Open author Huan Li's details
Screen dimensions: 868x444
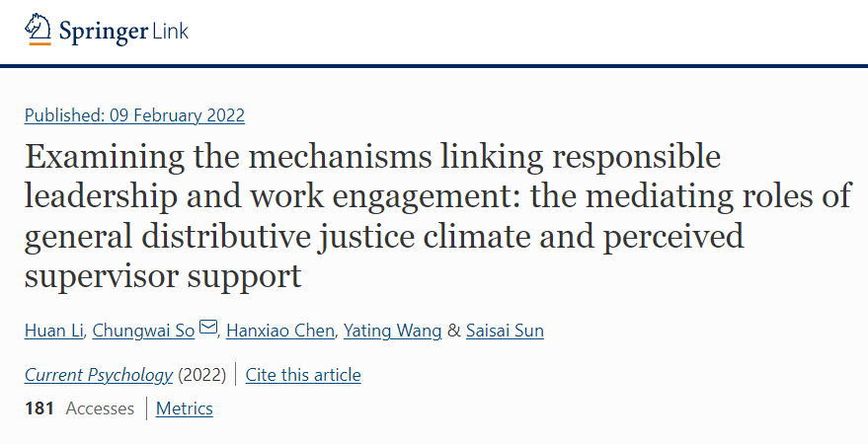pyautogui.click(x=53, y=331)
